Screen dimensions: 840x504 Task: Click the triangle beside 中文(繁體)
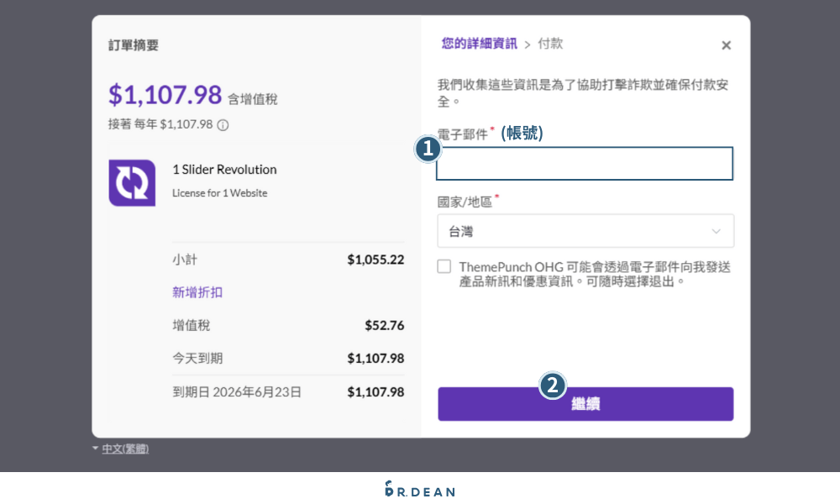pos(97,449)
